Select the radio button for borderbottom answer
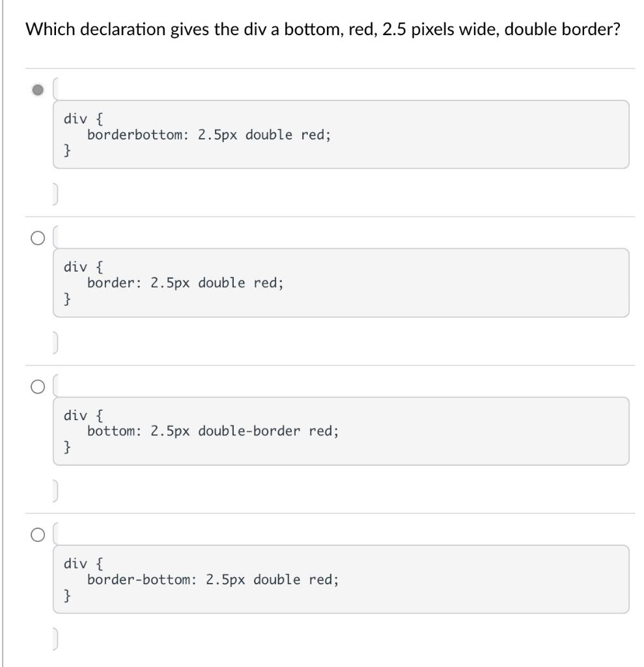The width and height of the screenshot is (644, 667). [x=36, y=89]
